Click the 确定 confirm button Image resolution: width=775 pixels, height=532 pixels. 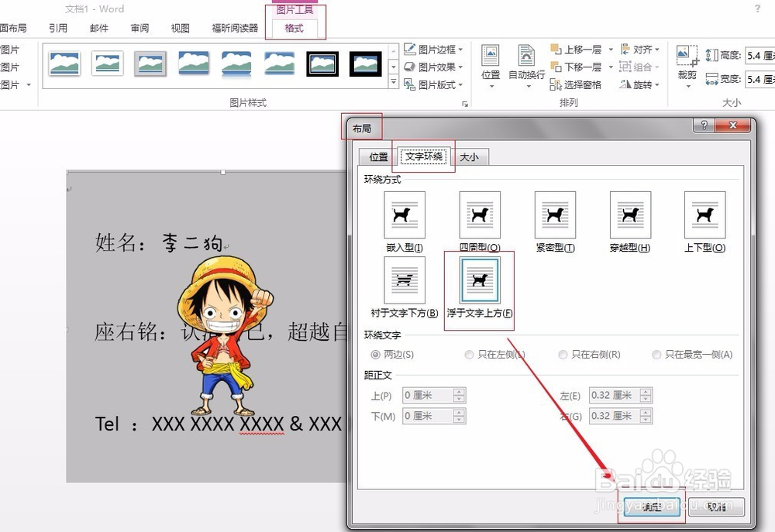click(651, 507)
